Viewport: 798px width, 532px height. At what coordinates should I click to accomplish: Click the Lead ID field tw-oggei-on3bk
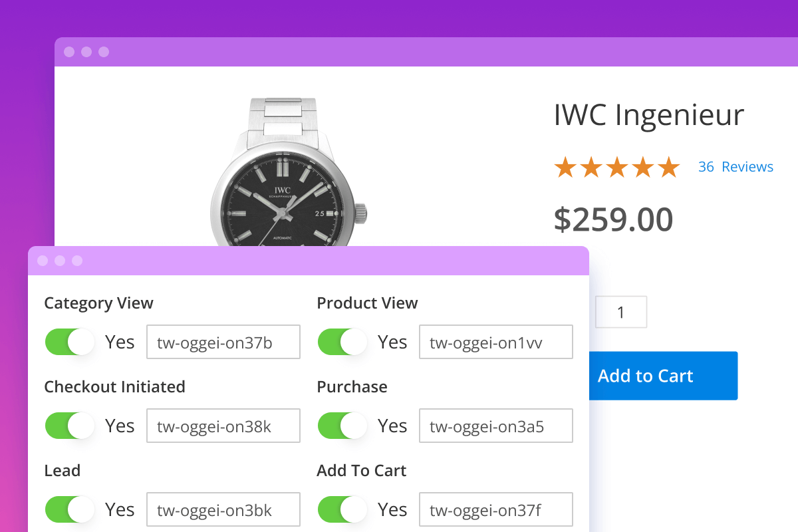pyautogui.click(x=223, y=509)
